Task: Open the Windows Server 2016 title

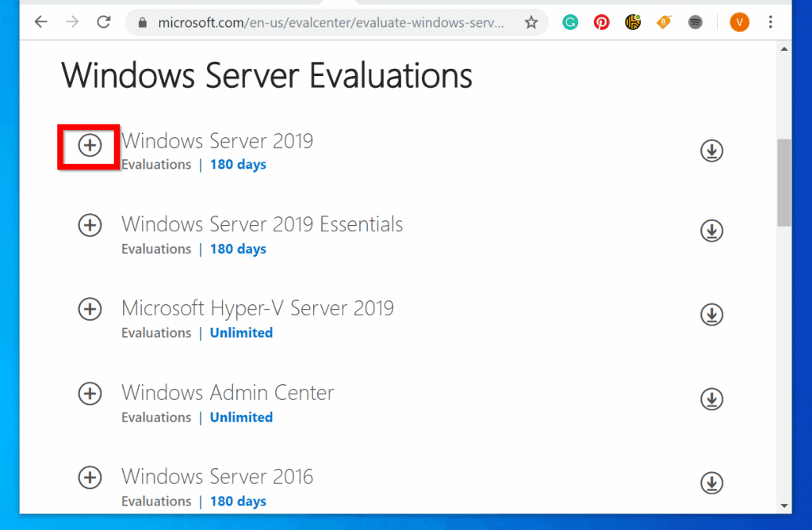Action: pyautogui.click(x=217, y=476)
